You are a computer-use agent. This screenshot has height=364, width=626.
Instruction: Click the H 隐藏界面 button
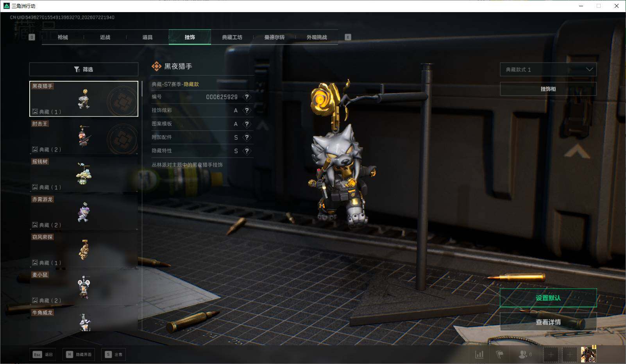[x=79, y=355]
